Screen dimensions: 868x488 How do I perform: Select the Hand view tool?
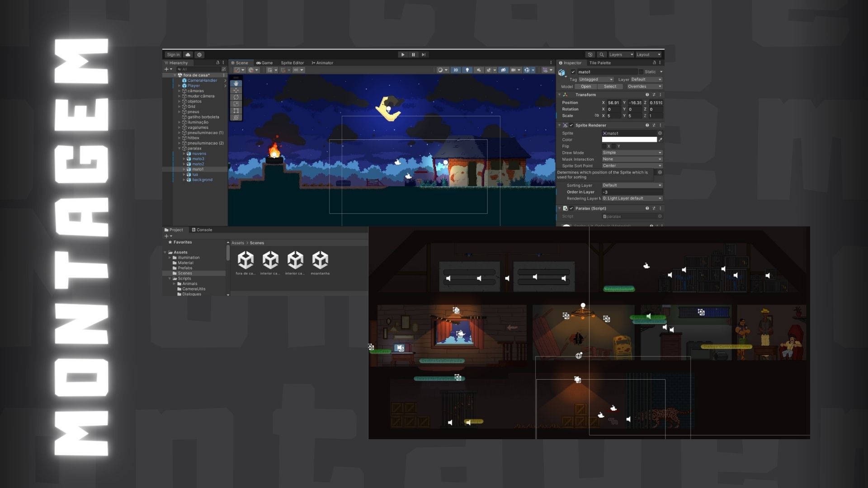[236, 84]
